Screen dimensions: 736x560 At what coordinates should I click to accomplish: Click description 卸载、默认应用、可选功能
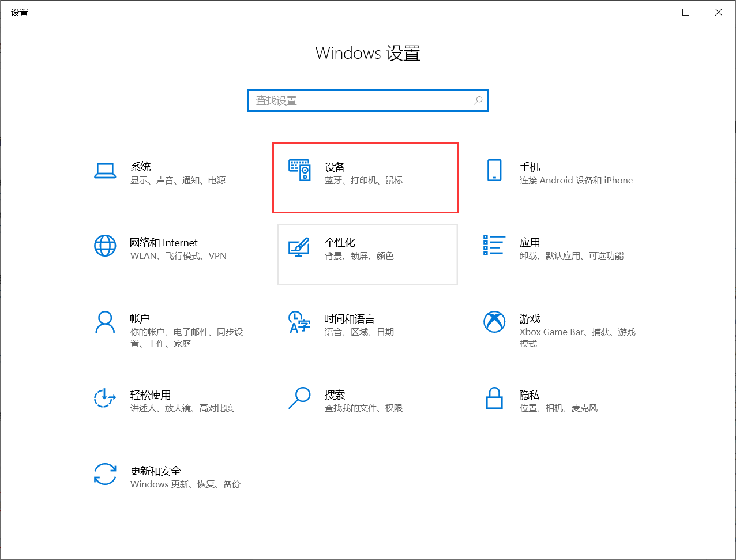click(x=572, y=256)
